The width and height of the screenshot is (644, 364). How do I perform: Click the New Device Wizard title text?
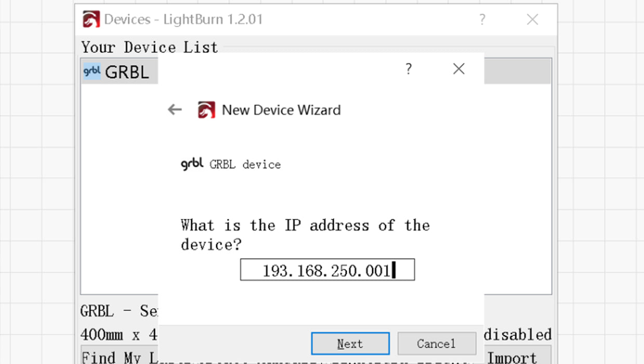click(281, 110)
